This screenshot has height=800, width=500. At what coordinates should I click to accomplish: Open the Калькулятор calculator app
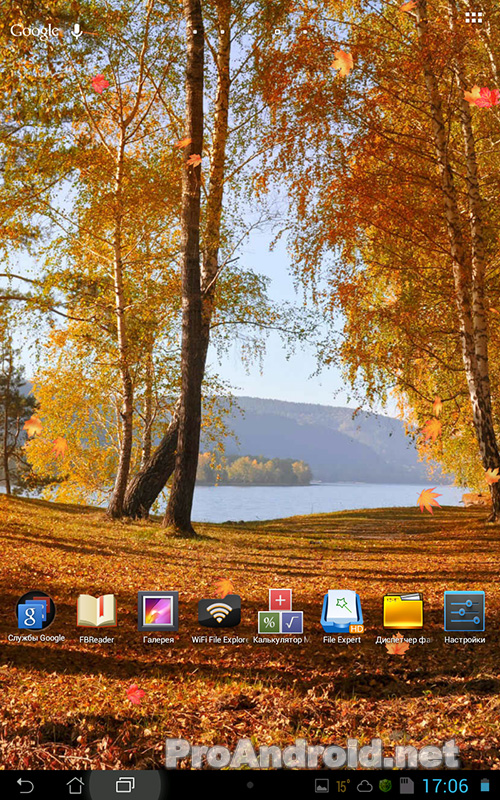pos(281,611)
